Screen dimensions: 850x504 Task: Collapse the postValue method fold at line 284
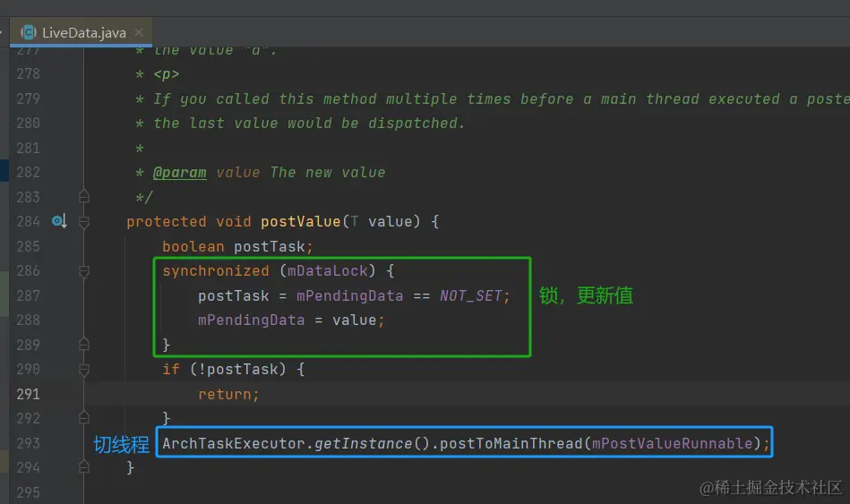(x=84, y=222)
